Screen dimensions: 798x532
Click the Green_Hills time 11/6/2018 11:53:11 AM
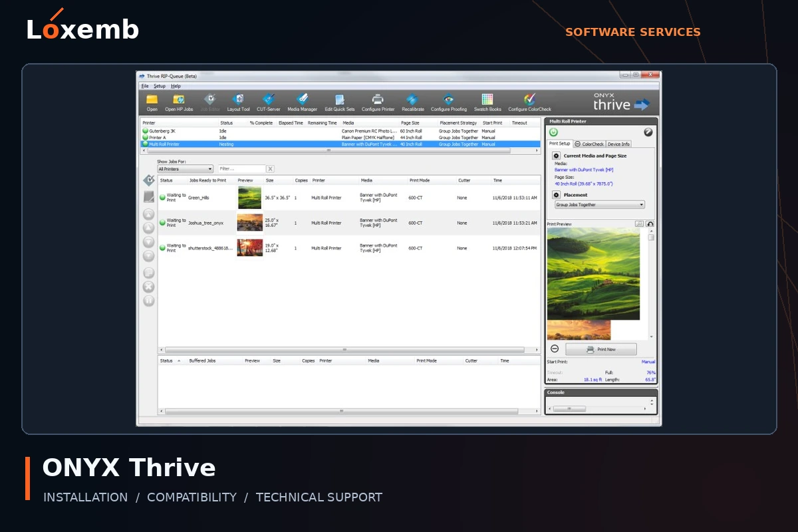[x=515, y=198]
